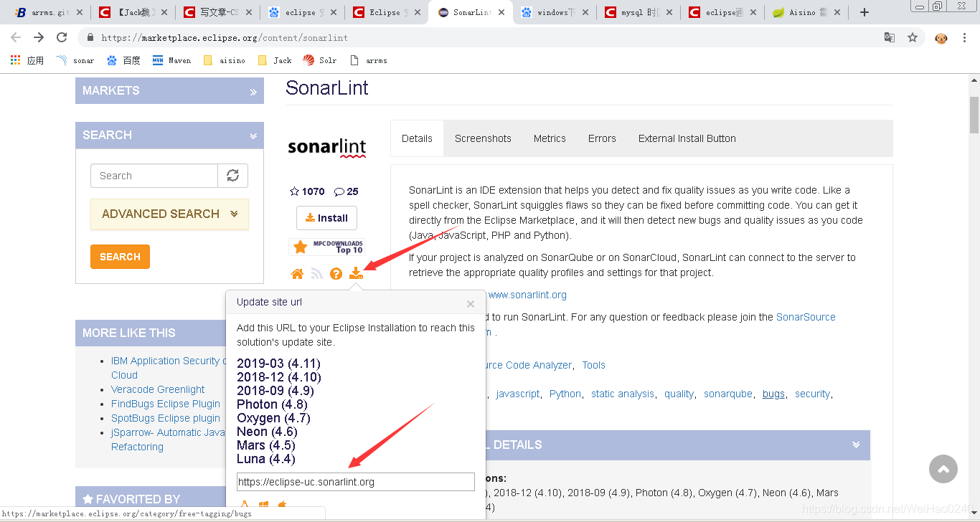Viewport: 980px width, 522px height.
Task: Click the RSS feed icon
Action: point(316,273)
